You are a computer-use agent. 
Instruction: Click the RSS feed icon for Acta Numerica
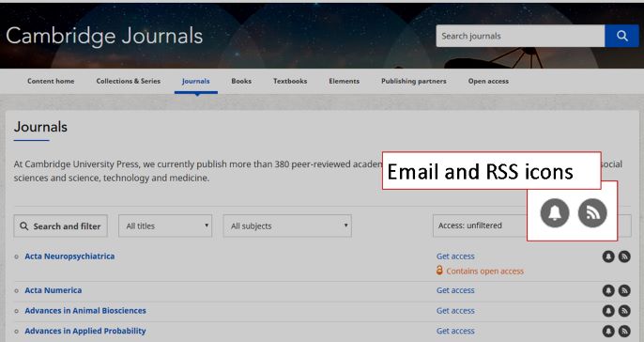624,290
